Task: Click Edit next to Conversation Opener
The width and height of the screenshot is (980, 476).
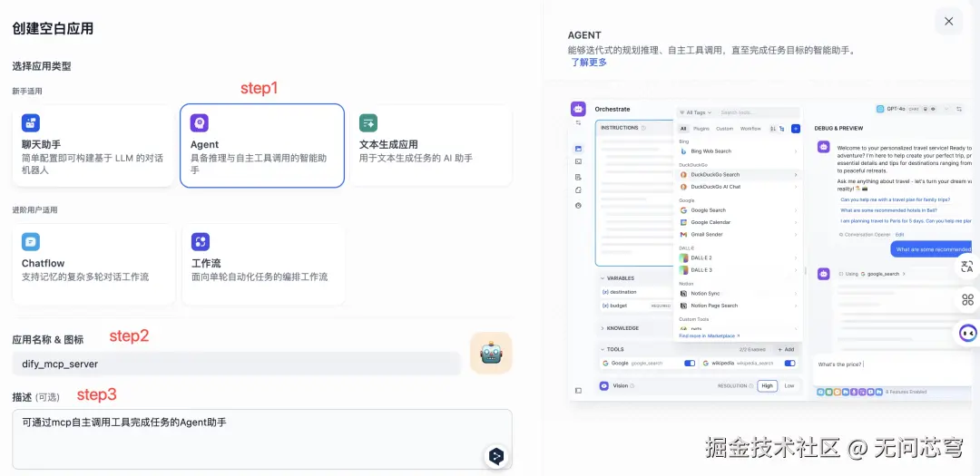Action: point(900,234)
